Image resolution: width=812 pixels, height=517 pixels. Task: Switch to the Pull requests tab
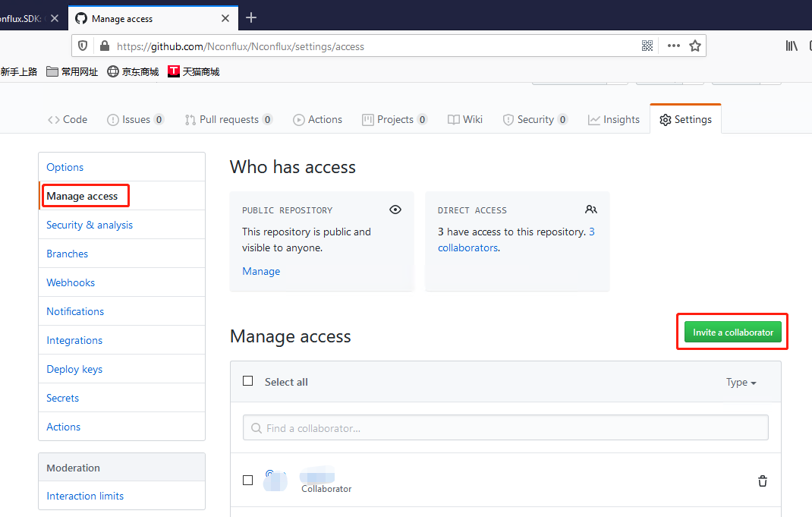coord(228,119)
